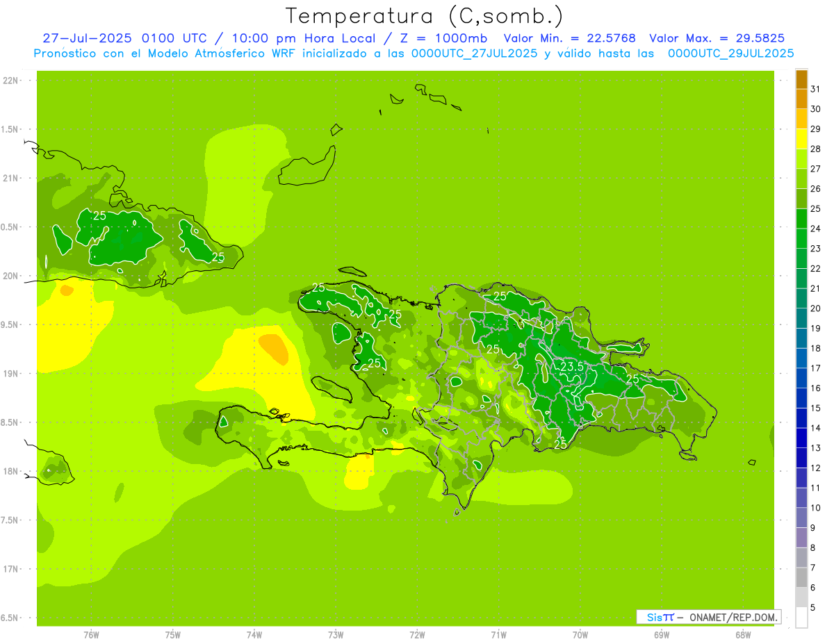Image resolution: width=834 pixels, height=644 pixels.
Task: Click the legend value "31"
Action: tap(816, 89)
